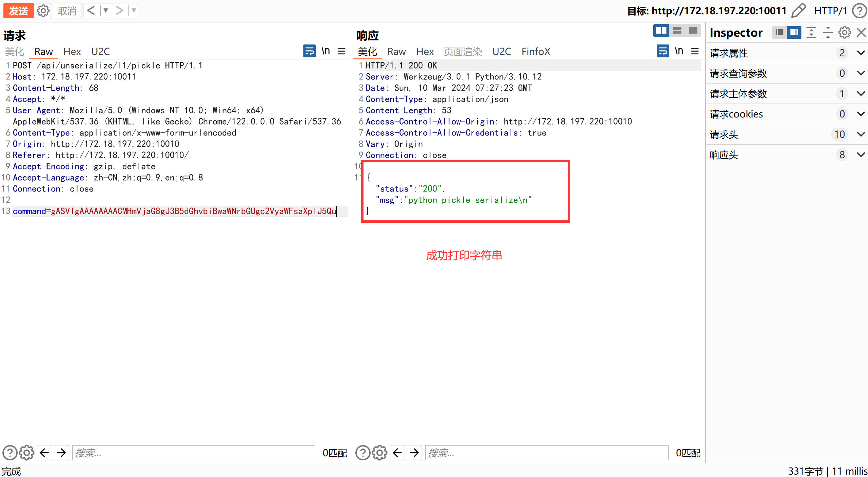Toggle word wrap in request editor

[309, 51]
